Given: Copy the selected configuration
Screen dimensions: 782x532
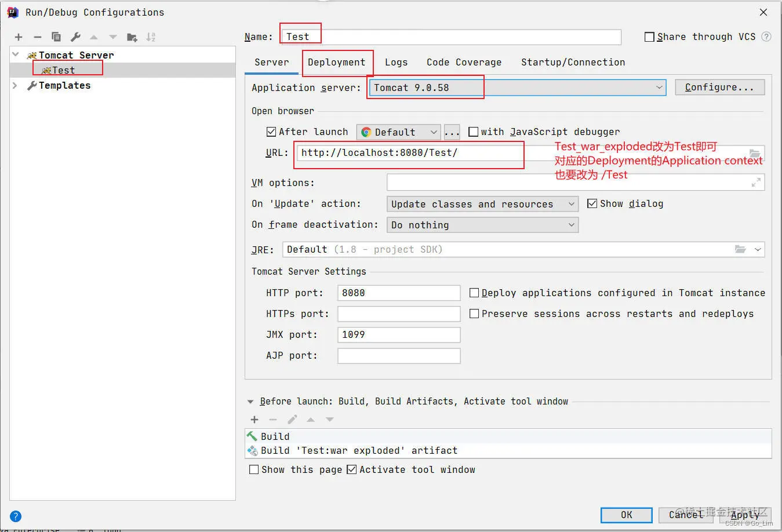Looking at the screenshot, I should 56,37.
